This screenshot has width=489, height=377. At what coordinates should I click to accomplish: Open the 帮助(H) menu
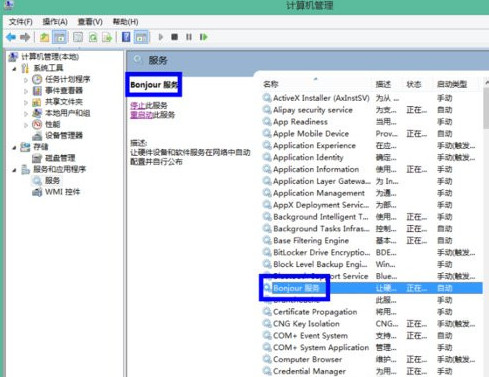click(x=125, y=22)
